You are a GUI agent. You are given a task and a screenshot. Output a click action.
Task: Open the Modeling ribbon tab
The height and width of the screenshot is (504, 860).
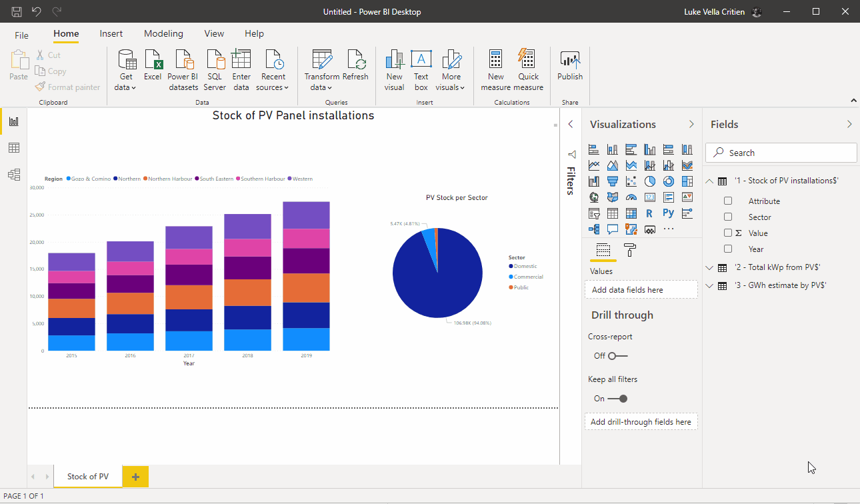163,33
